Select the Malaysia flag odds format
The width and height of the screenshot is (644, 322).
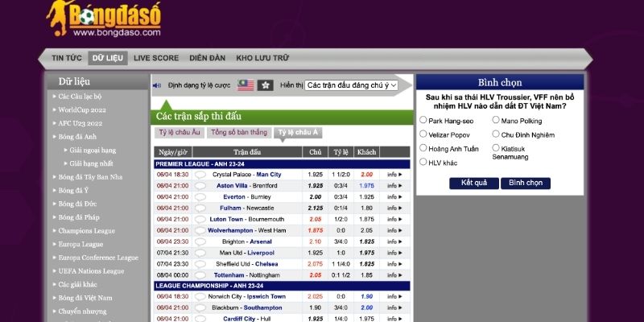(246, 85)
